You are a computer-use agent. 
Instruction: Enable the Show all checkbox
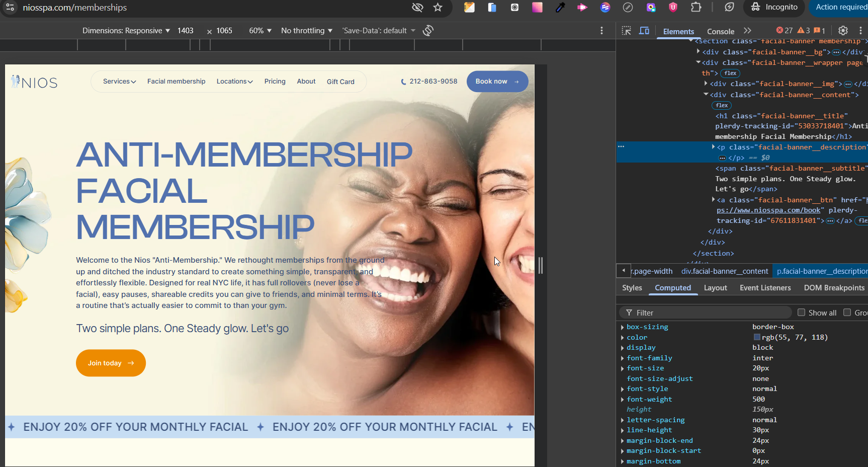tap(801, 313)
